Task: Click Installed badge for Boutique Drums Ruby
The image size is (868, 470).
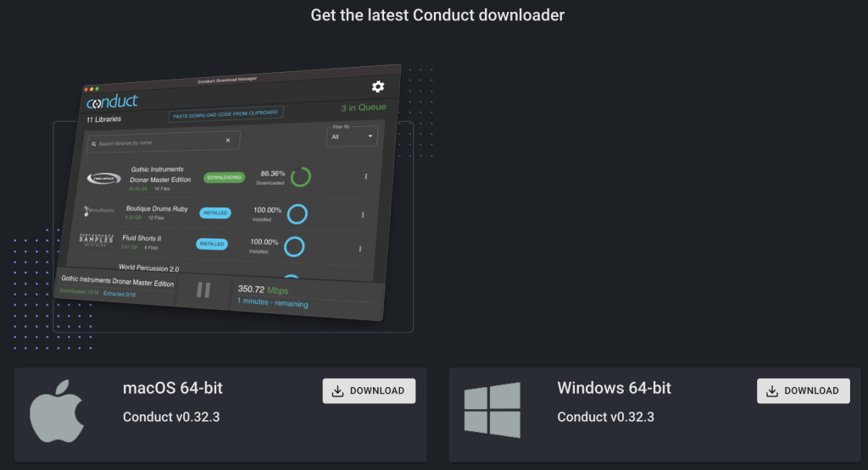Action: click(215, 213)
